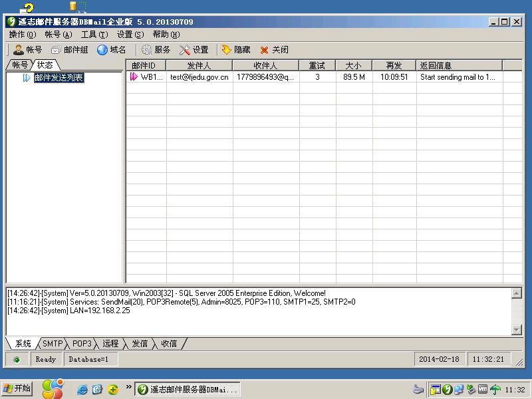Open the 服务 service toolbar button
Image resolution: width=532 pixels, height=399 pixels.
click(156, 50)
